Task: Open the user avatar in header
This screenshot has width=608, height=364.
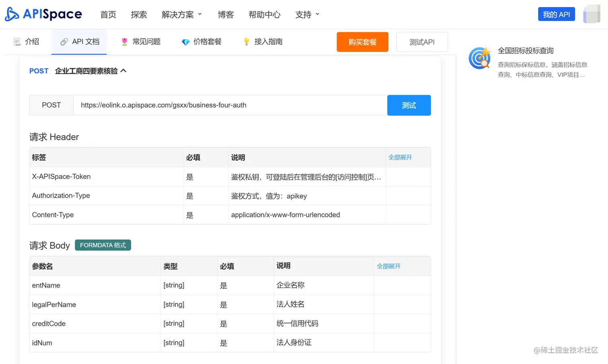Action: (592, 14)
